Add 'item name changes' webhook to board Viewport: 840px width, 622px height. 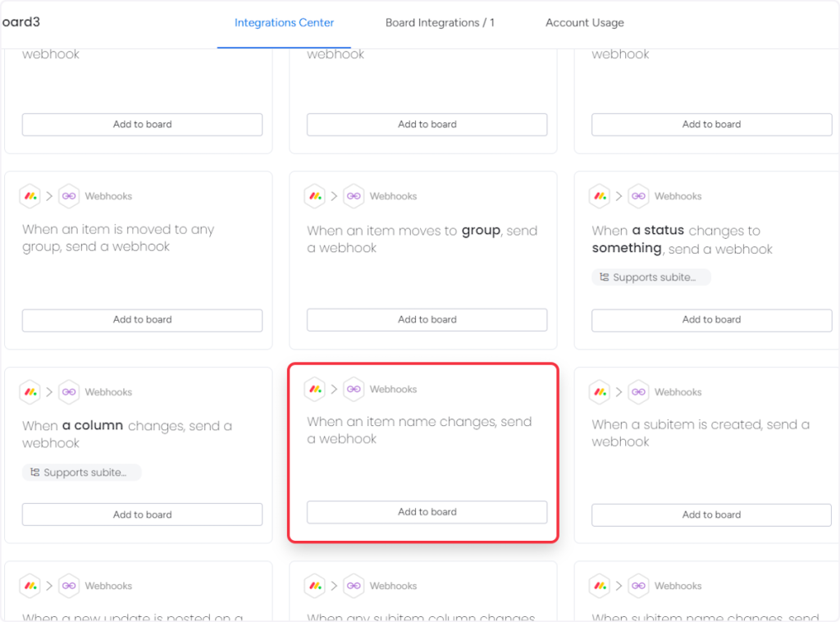click(427, 512)
